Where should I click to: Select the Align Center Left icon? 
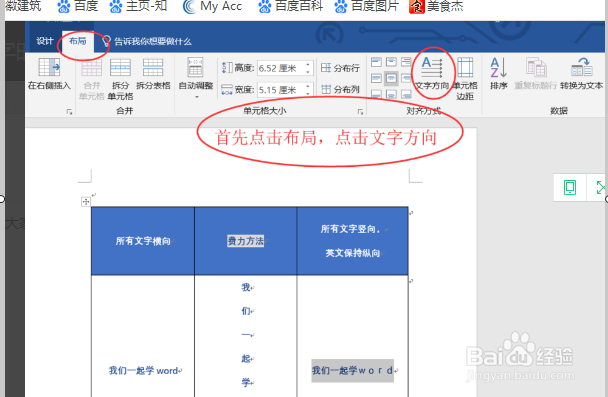376,78
